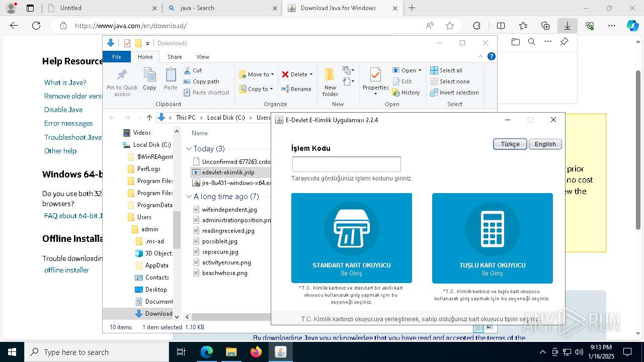The height and width of the screenshot is (362, 644).
Task: Switch to large icons view in Explorer
Action: [x=489, y=328]
